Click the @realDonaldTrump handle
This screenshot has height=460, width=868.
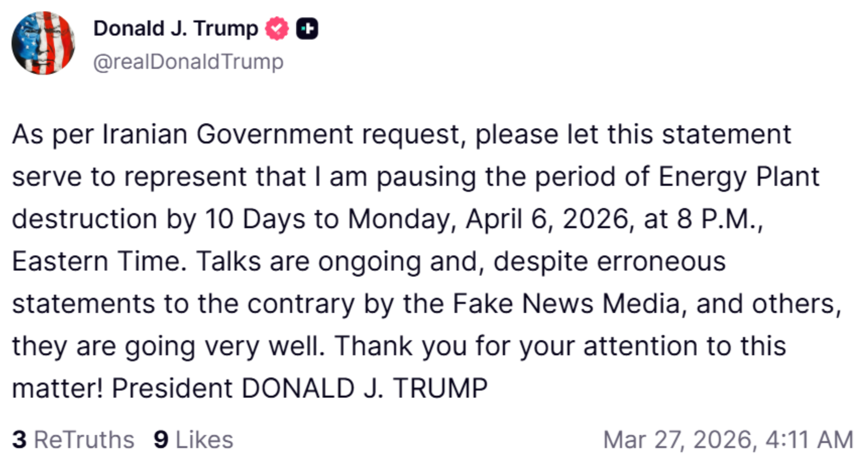[x=188, y=62]
